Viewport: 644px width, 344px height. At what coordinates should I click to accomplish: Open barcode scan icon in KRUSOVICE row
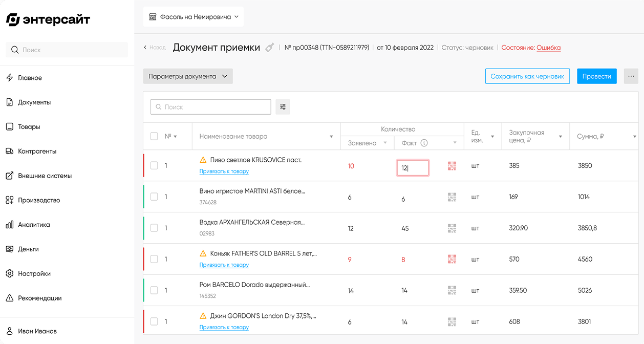[452, 166]
